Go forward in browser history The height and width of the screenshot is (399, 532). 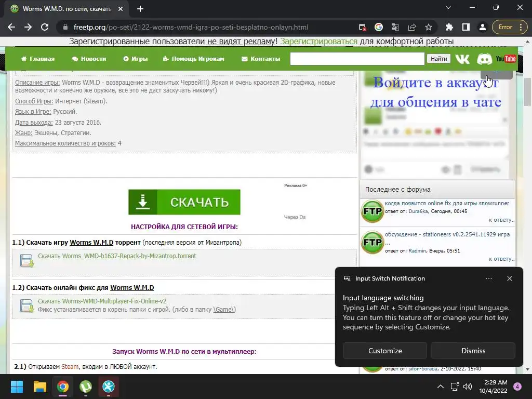(28, 27)
